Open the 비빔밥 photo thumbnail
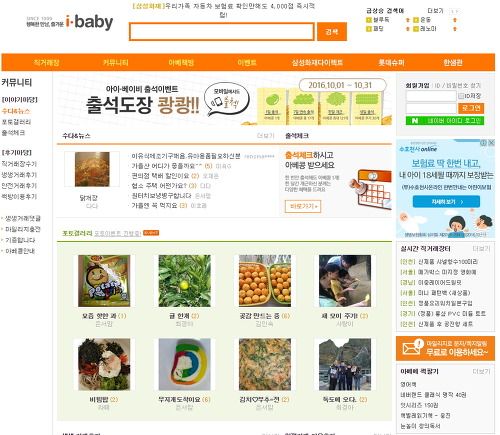Screen dimensions: 500x435 pyautogui.click(x=104, y=364)
